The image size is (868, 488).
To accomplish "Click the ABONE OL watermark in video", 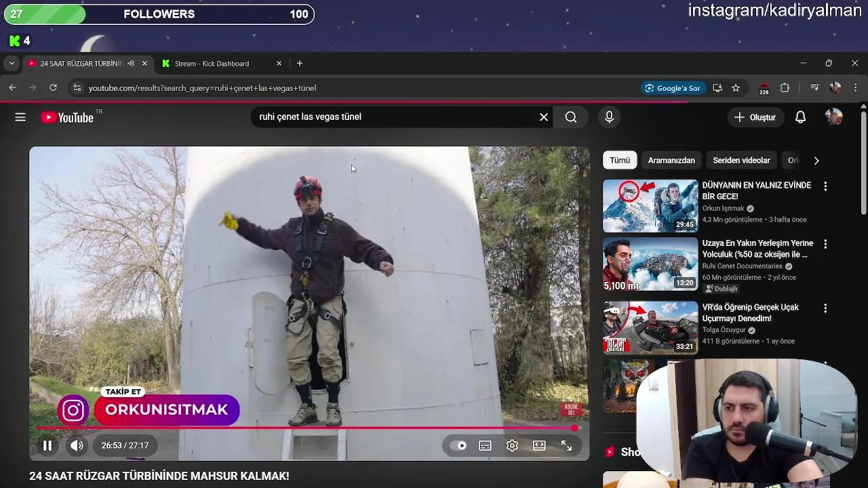I will click(x=571, y=409).
